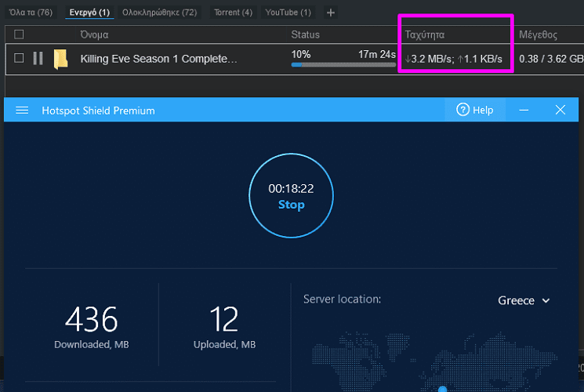Screen dimensions: 584x392
Task: Click the 436 Downloaded, MB statistic
Action: coord(92,327)
